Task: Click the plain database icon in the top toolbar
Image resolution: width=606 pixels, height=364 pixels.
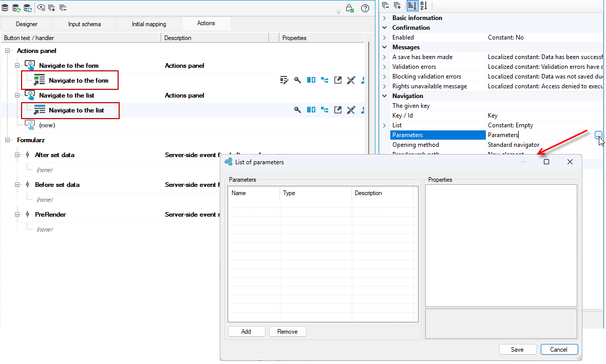Action: [5, 8]
